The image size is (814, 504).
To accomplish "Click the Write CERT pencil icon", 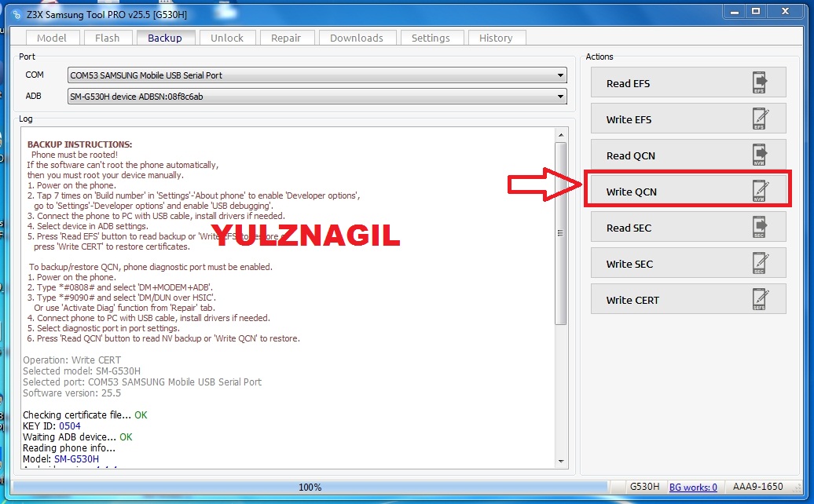I will [x=760, y=299].
